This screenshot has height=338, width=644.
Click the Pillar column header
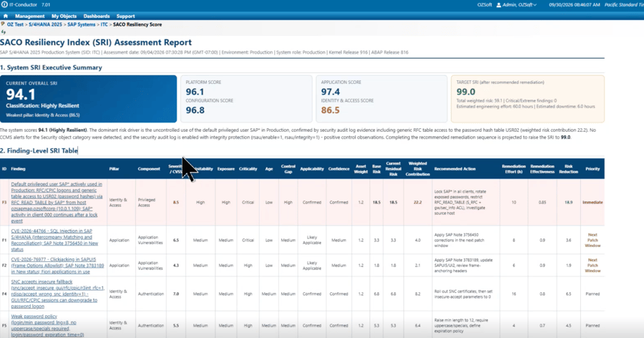pyautogui.click(x=114, y=169)
